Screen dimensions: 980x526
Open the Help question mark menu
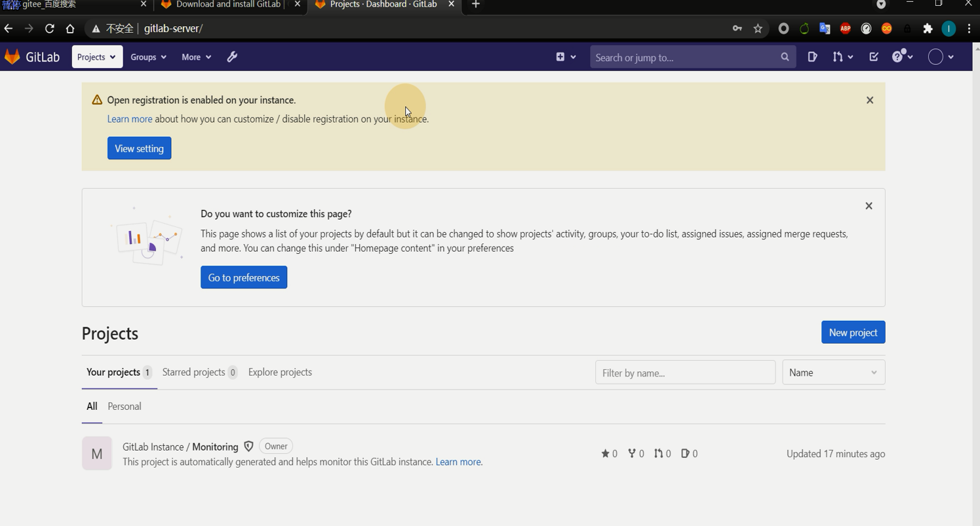(903, 56)
